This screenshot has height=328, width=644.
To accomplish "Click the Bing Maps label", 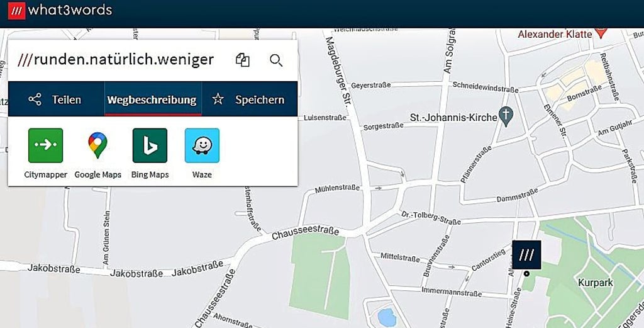I will pyautogui.click(x=150, y=174).
